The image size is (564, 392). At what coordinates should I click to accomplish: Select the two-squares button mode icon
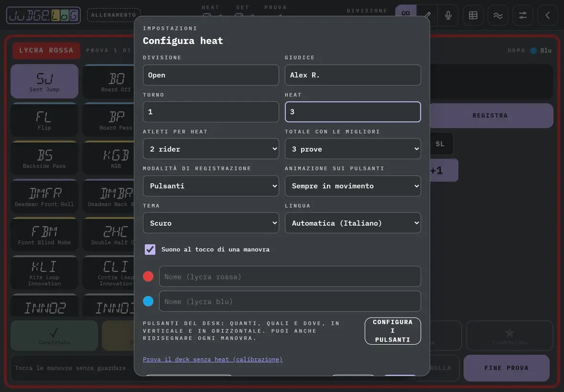[406, 14]
